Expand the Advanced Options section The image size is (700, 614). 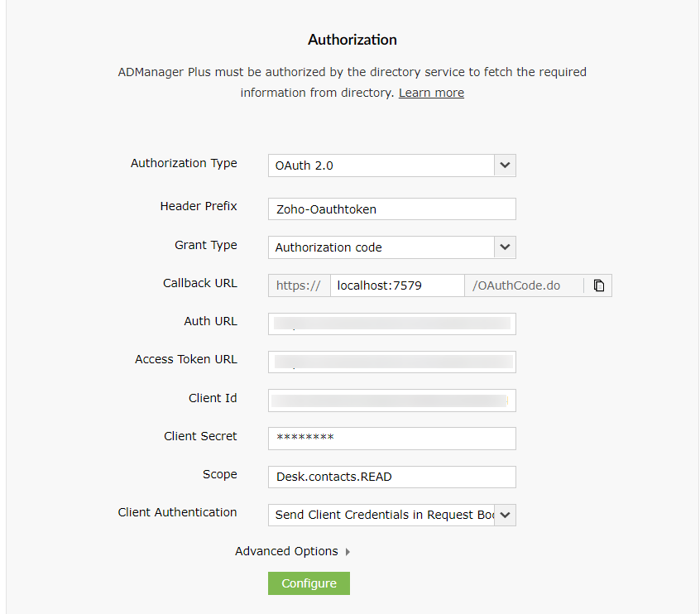coord(293,551)
